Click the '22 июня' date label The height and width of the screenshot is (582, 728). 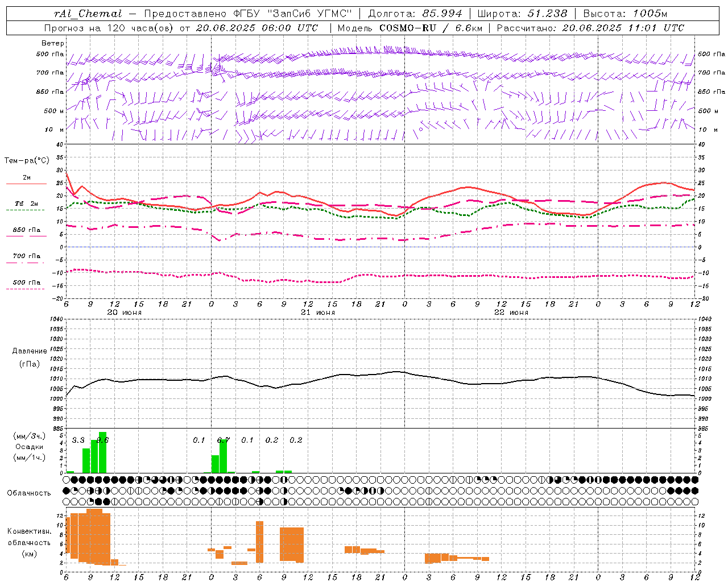(x=511, y=313)
